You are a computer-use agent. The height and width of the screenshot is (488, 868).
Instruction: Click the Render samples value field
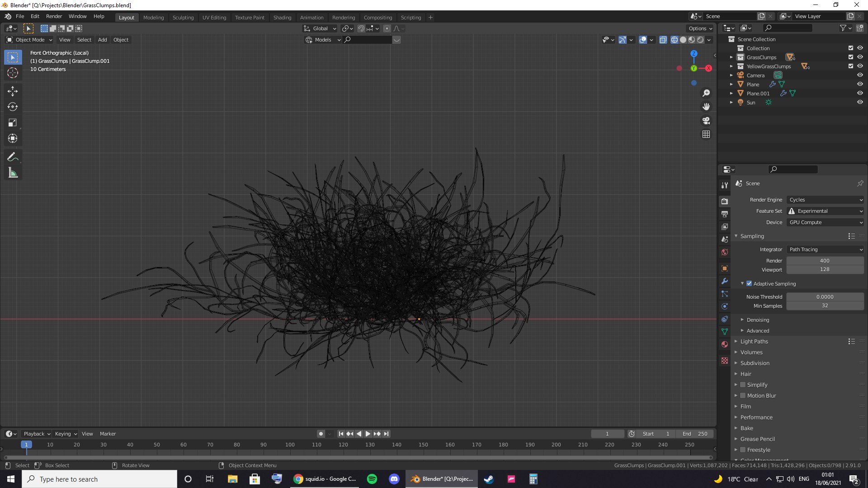tap(825, 261)
